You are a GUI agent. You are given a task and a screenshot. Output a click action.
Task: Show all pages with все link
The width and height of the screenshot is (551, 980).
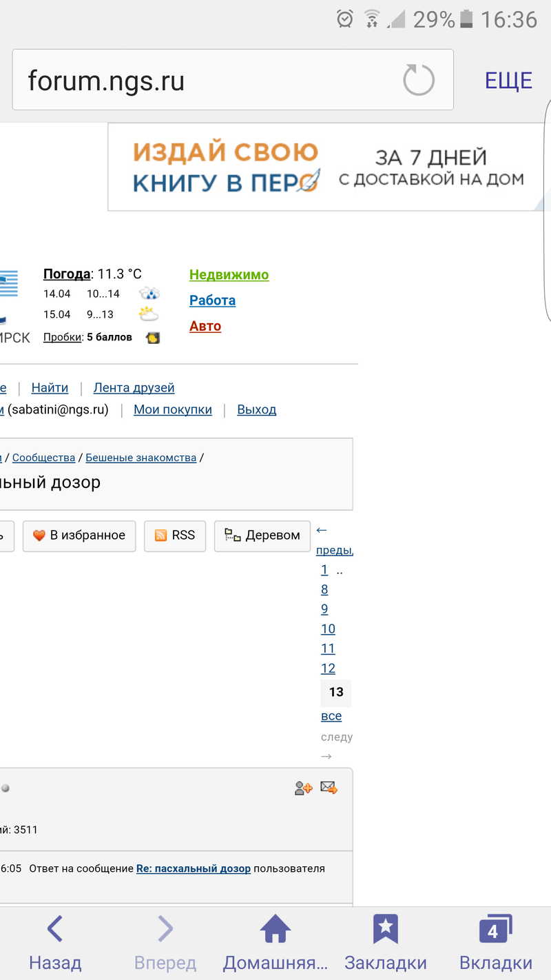331,716
